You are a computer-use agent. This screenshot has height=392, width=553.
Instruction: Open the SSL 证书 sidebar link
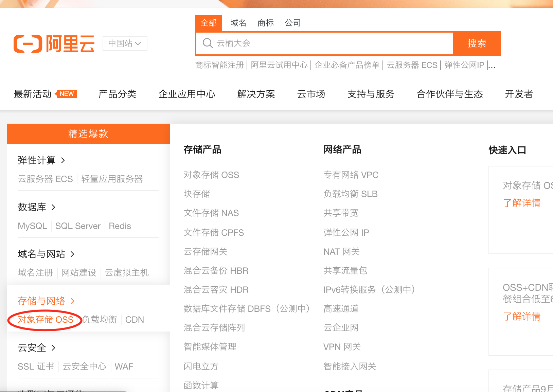pyautogui.click(x=36, y=367)
